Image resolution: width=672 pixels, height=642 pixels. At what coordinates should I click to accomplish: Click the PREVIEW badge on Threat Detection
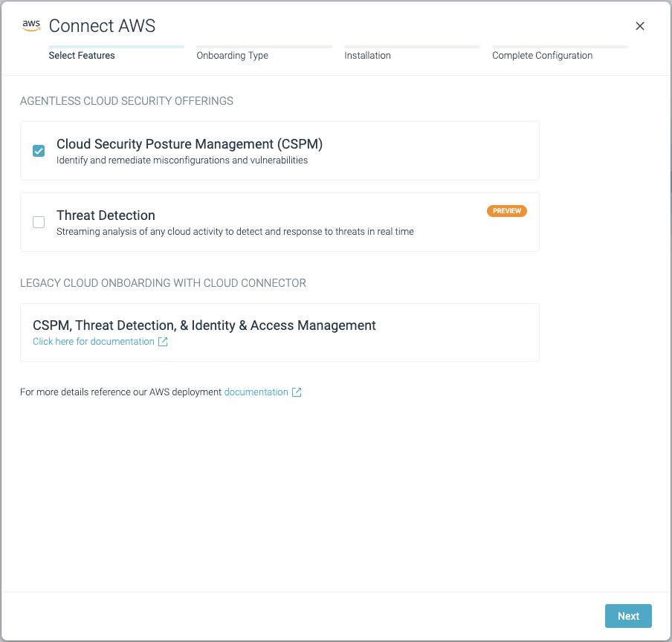(506, 211)
